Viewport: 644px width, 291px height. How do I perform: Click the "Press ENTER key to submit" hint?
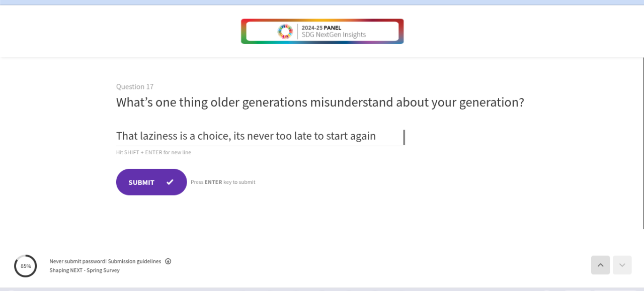(x=223, y=182)
